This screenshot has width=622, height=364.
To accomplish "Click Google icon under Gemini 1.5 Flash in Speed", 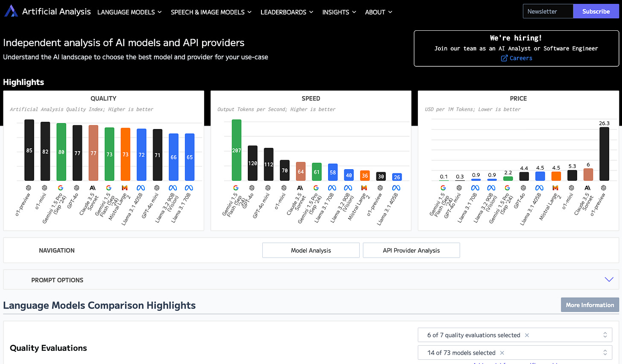I will pyautogui.click(x=236, y=188).
